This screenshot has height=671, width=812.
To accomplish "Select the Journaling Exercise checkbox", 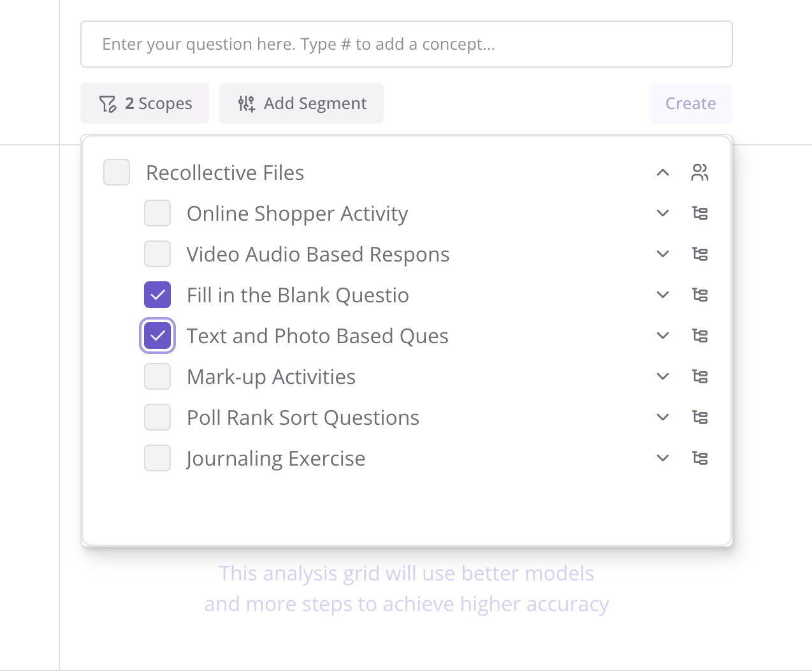I will [x=157, y=458].
